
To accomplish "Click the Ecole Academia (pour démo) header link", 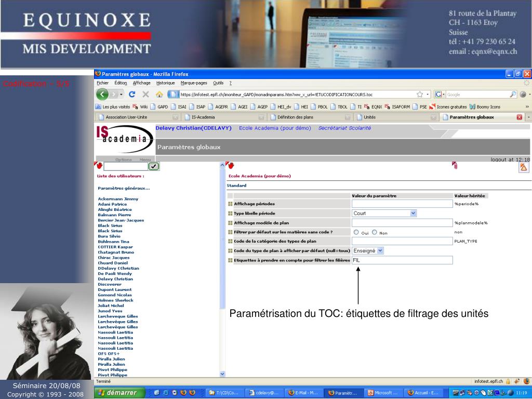I will click(x=275, y=128).
